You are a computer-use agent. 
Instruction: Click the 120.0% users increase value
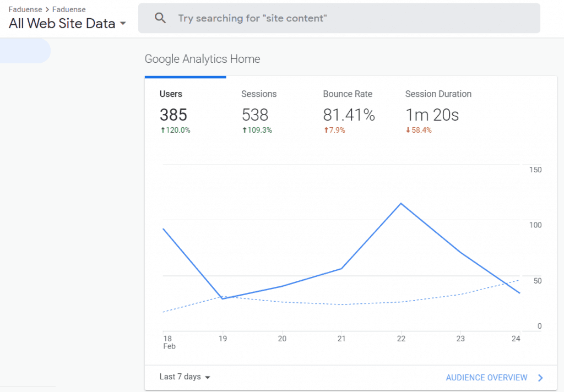175,130
